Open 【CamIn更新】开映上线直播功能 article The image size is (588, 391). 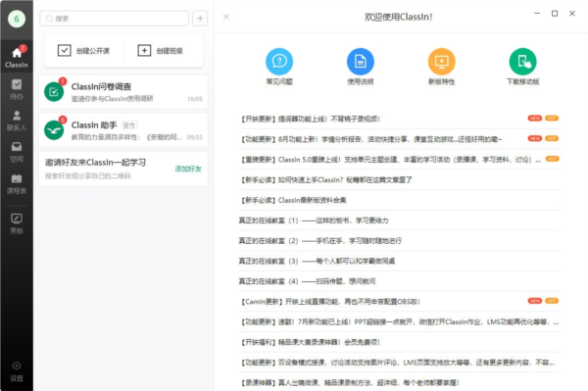[399, 302]
